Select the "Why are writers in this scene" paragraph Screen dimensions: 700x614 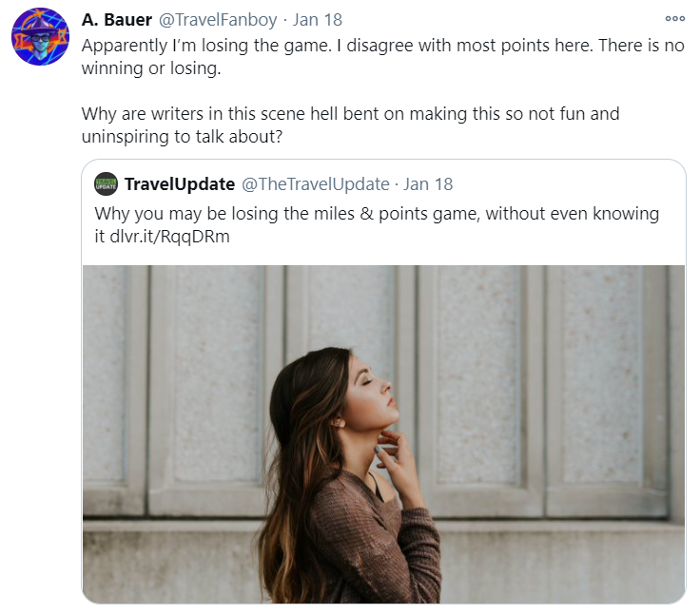350,125
